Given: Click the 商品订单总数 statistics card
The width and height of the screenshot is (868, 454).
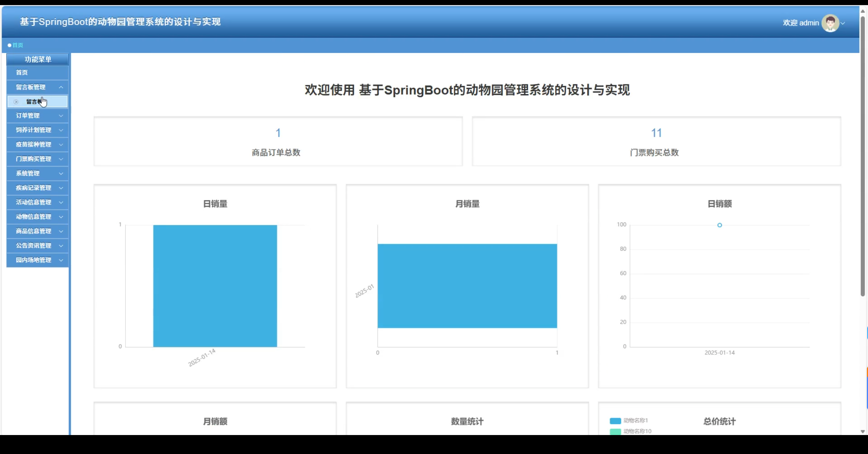Looking at the screenshot, I should (278, 142).
